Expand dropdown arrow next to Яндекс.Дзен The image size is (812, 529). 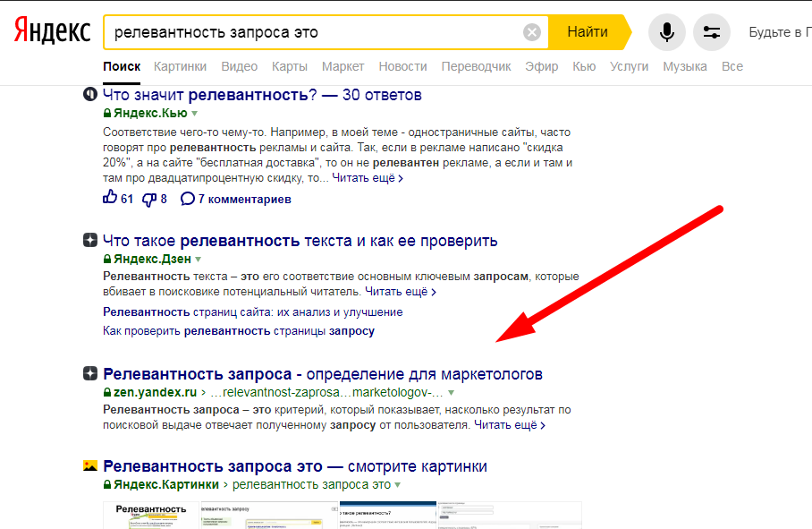coord(199,259)
